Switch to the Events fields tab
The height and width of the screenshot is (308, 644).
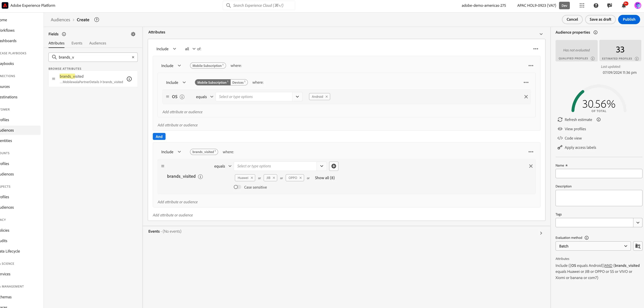point(77,43)
